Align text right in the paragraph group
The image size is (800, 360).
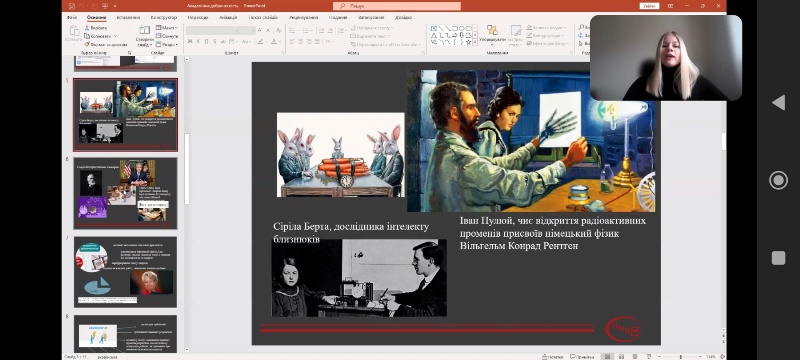(309, 41)
